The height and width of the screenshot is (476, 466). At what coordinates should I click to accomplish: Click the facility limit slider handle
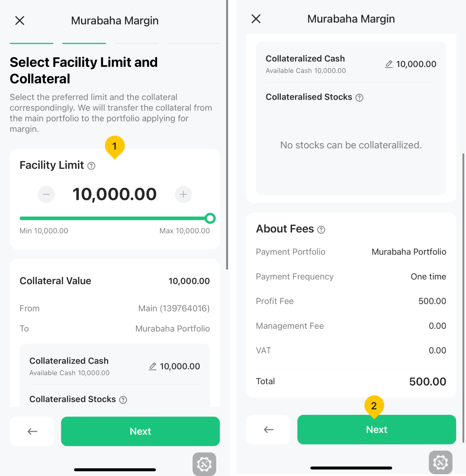pyautogui.click(x=210, y=218)
